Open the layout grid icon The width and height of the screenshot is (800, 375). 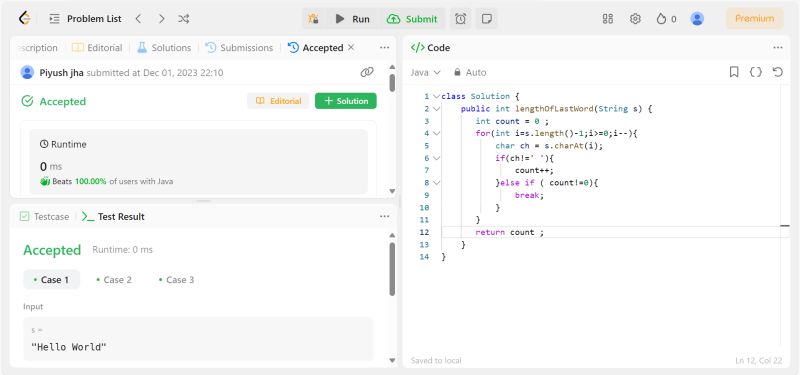(608, 19)
